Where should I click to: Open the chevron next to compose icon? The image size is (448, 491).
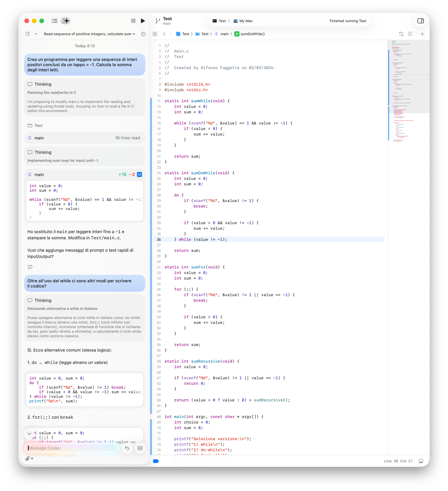(36, 34)
